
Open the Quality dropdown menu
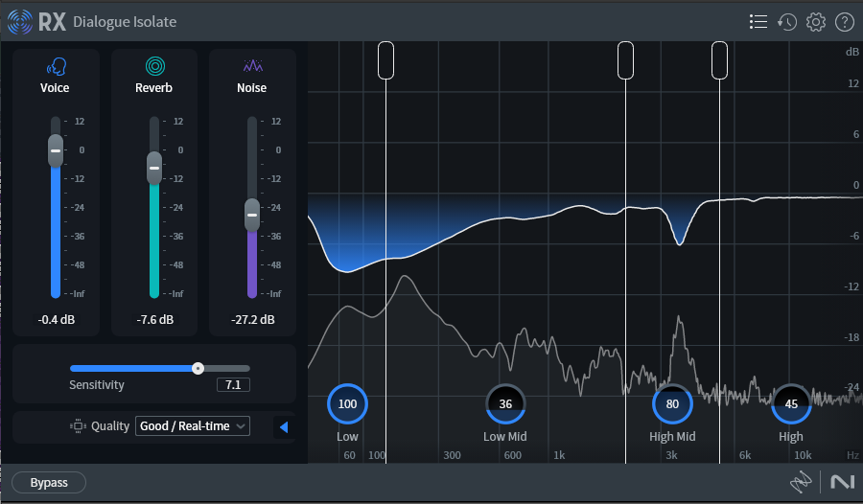pos(193,426)
